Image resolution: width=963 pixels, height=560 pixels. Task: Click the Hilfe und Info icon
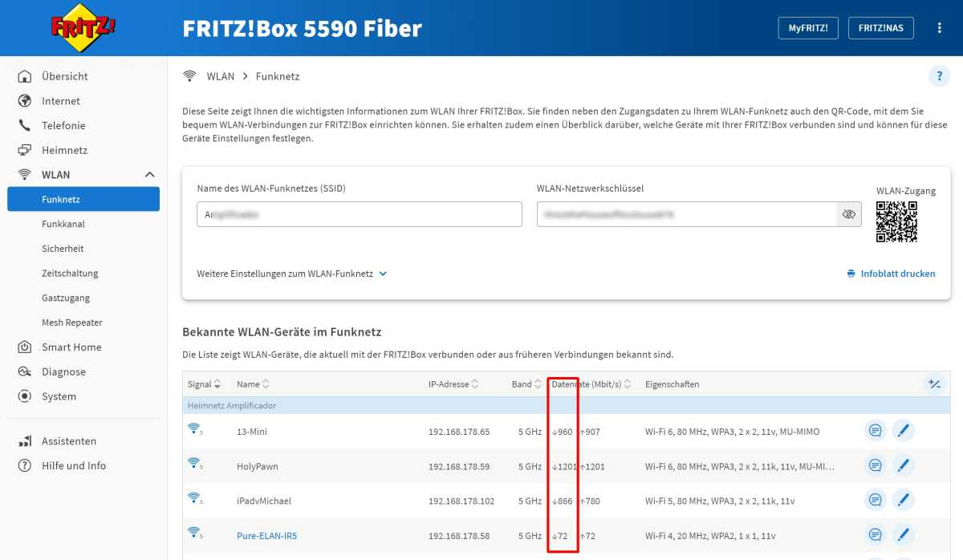coord(25,465)
